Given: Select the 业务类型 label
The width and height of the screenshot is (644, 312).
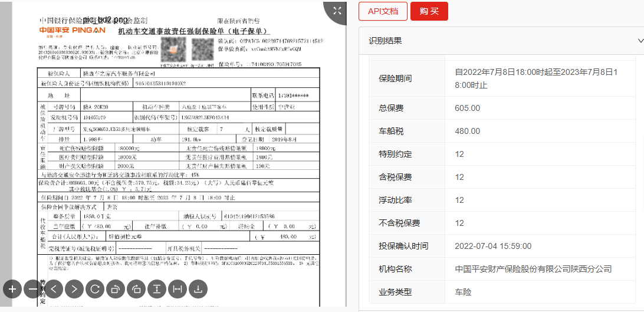Looking at the screenshot, I should [395, 292].
